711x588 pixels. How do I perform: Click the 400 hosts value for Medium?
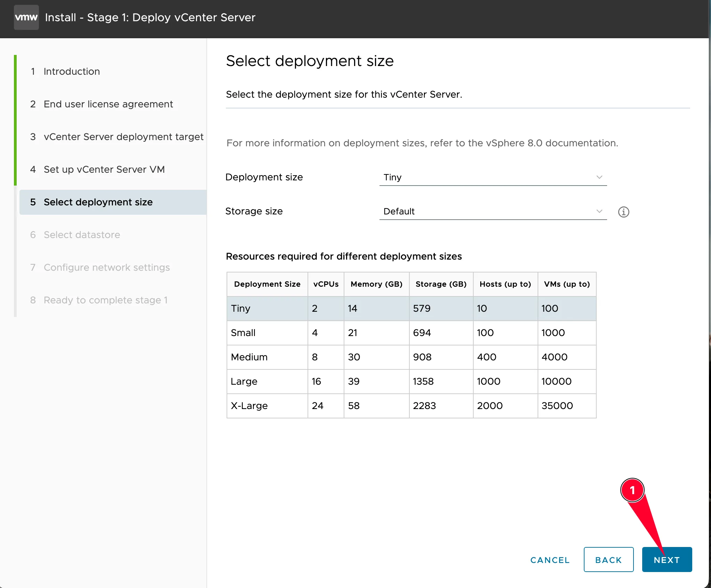tap(505, 357)
